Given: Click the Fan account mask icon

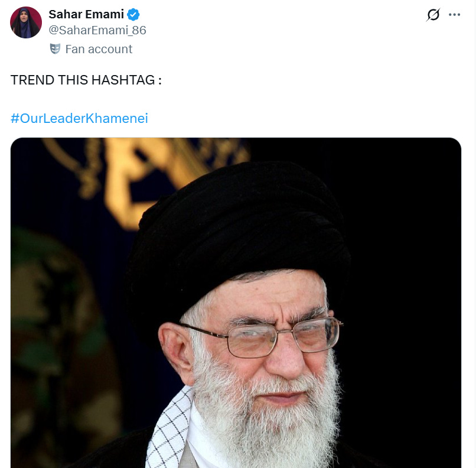Looking at the screenshot, I should (x=55, y=49).
